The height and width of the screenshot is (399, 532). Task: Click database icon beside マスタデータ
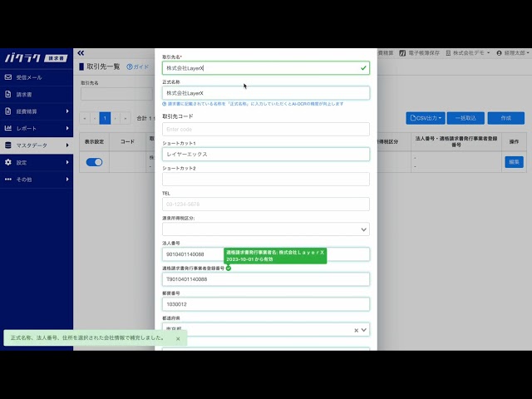(x=8, y=145)
